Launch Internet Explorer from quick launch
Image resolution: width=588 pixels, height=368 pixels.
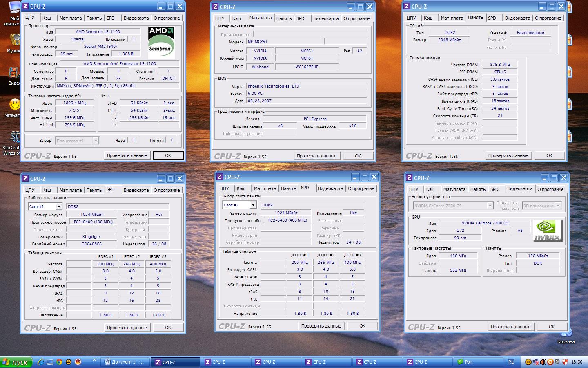[40, 362]
